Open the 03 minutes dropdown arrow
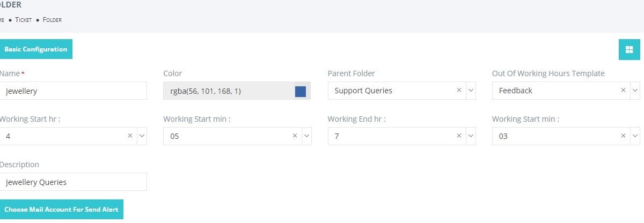The image size is (644, 223). (x=635, y=136)
